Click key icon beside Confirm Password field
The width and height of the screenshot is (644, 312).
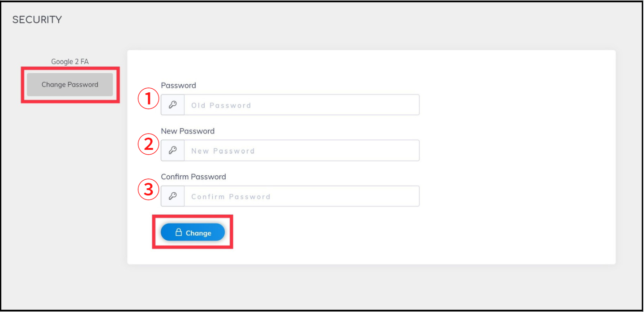point(172,196)
